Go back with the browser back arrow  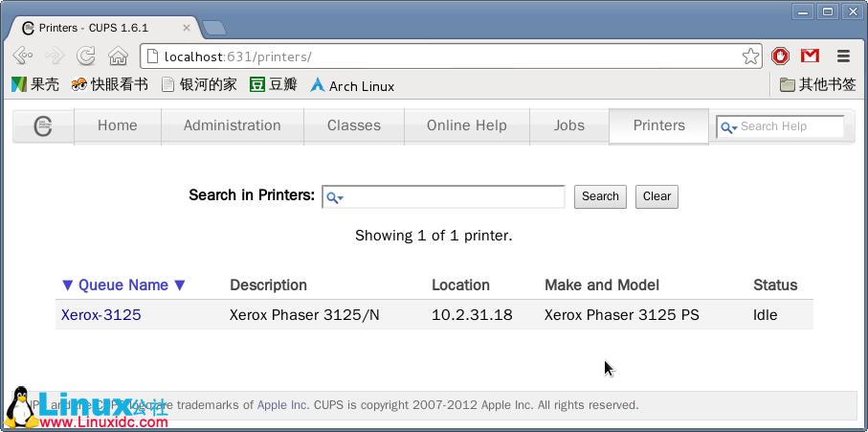(23, 56)
